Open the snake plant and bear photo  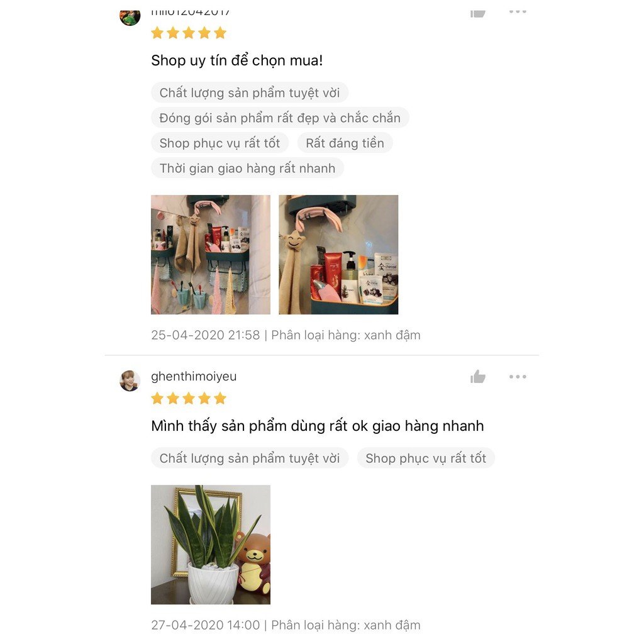click(211, 545)
